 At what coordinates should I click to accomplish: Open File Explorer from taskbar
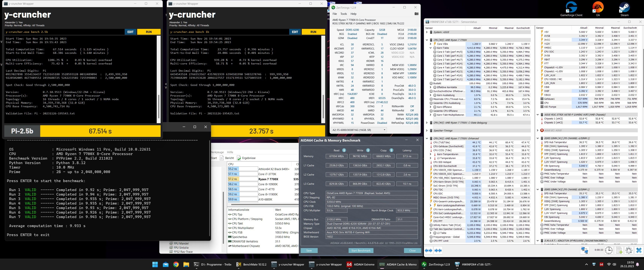[186, 264]
